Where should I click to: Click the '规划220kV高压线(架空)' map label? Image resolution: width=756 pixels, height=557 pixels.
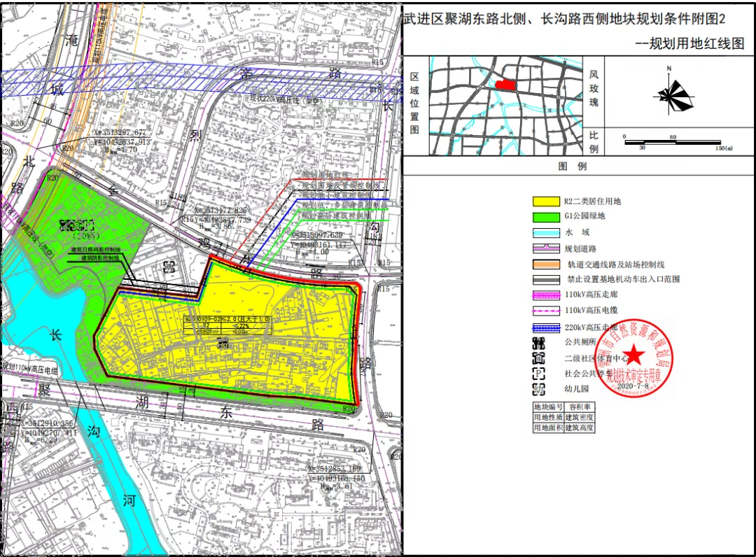click(x=285, y=99)
